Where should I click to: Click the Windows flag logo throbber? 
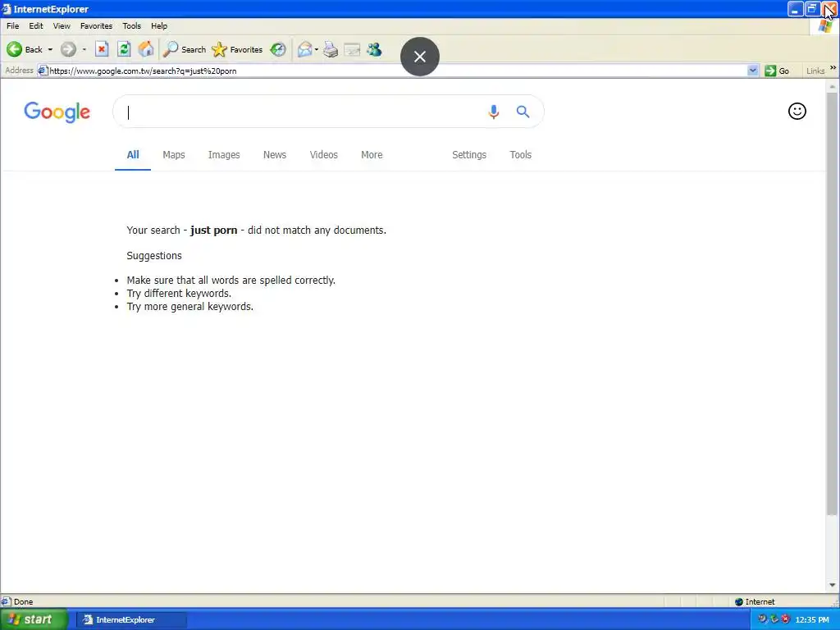click(824, 26)
